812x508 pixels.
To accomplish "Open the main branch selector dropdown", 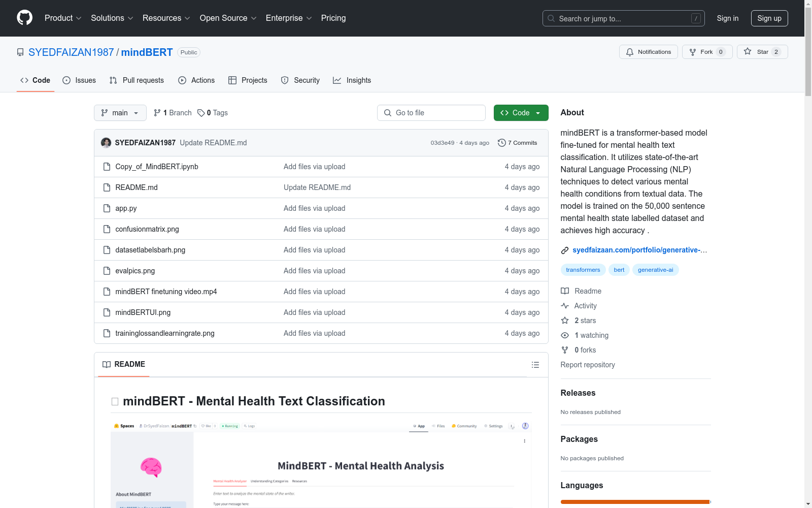I will pyautogui.click(x=120, y=113).
